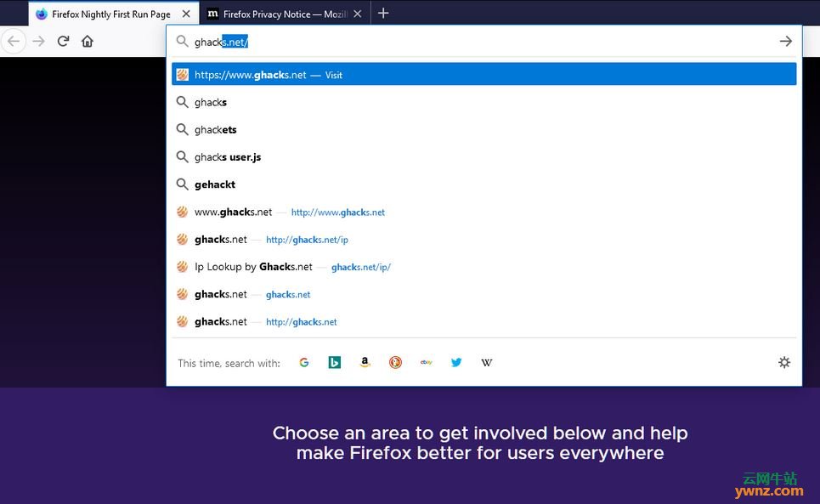Search this time with eBay

point(427,362)
